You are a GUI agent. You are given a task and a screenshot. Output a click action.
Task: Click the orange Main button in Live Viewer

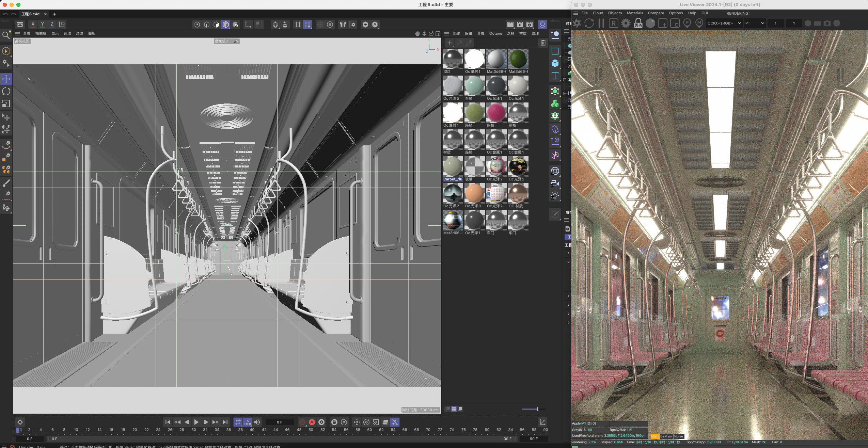click(x=654, y=436)
